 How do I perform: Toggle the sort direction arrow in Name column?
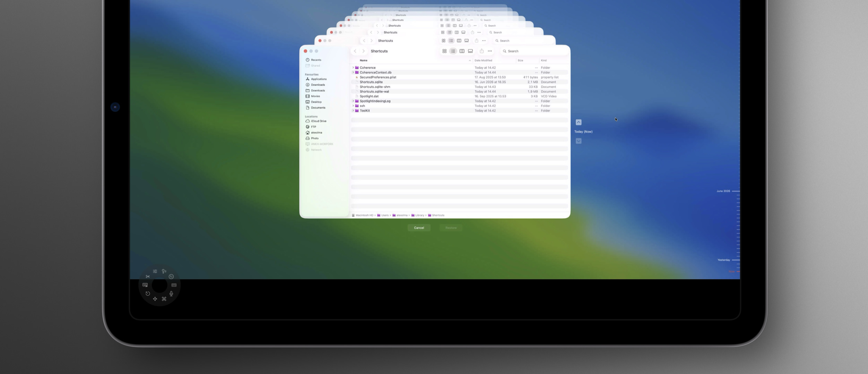pyautogui.click(x=470, y=60)
